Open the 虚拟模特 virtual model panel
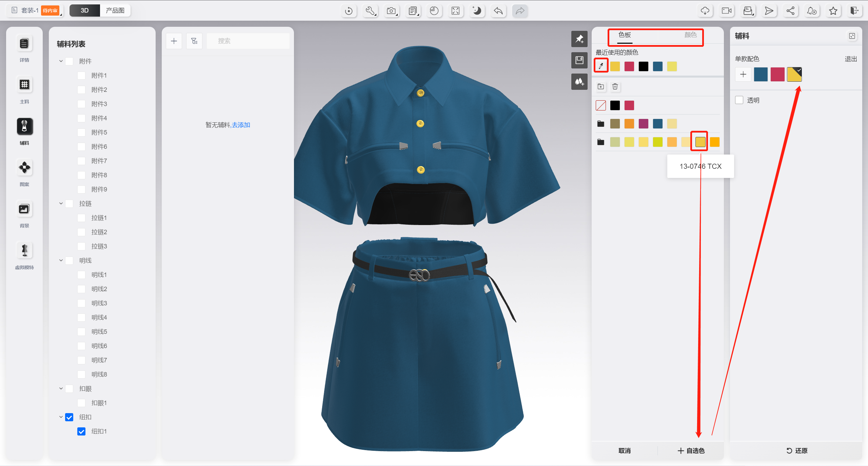The width and height of the screenshot is (868, 466). click(24, 251)
